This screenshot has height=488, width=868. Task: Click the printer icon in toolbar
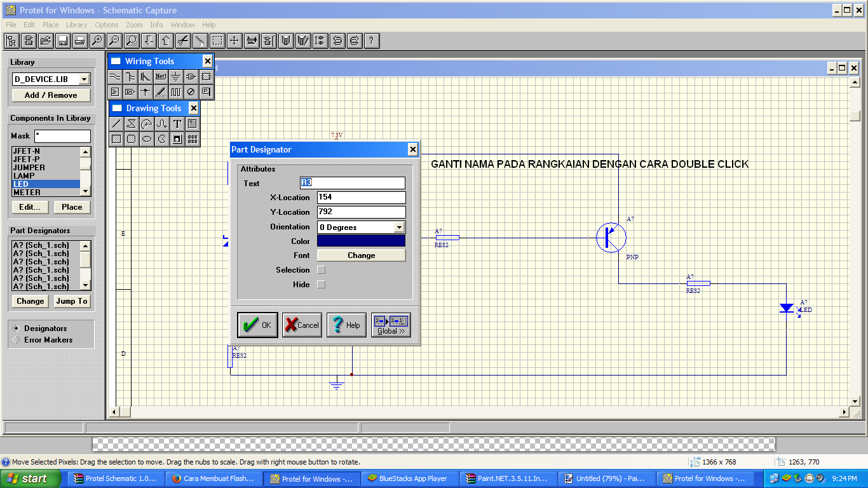(x=79, y=41)
